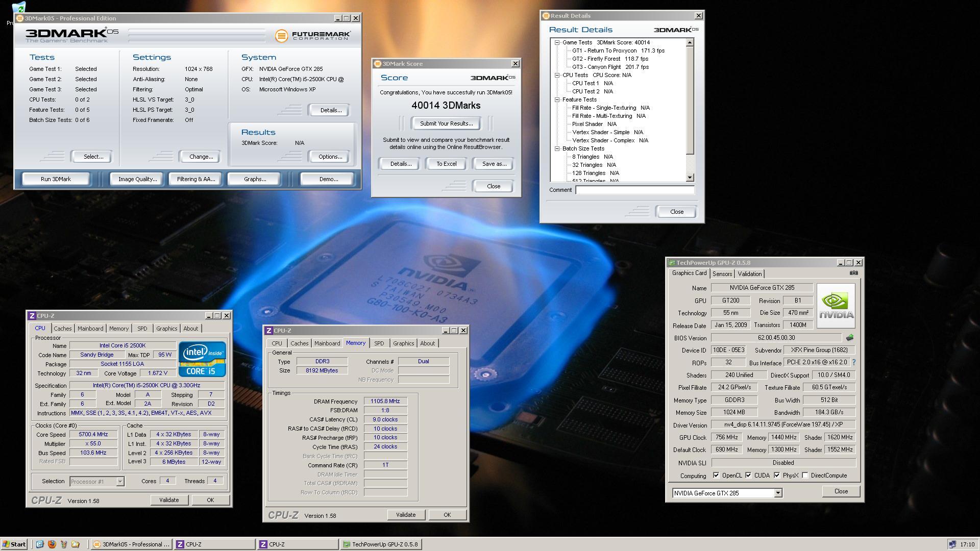Click the Run 3DMark button
Screen dimensions: 980x551
click(x=56, y=179)
